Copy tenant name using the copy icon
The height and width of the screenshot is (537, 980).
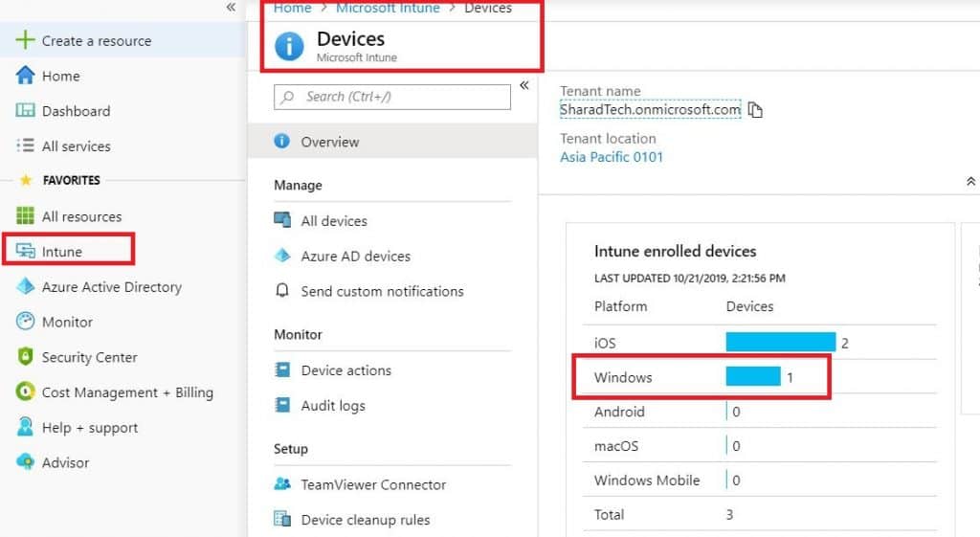755,110
